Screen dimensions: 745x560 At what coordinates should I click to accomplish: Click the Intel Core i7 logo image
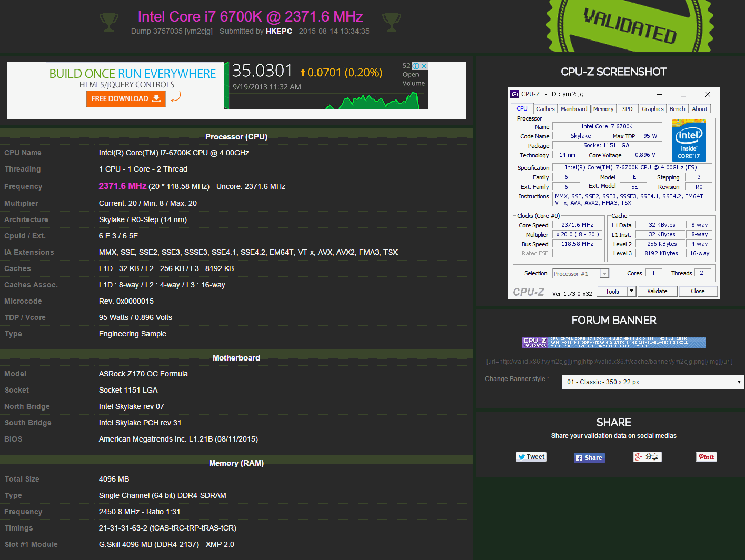click(x=689, y=141)
